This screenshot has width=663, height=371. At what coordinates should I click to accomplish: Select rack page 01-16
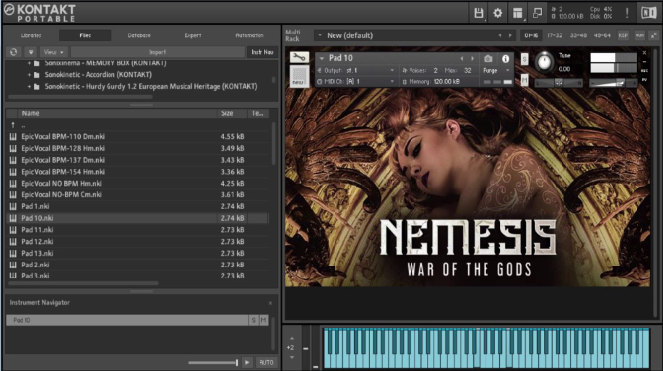point(531,36)
